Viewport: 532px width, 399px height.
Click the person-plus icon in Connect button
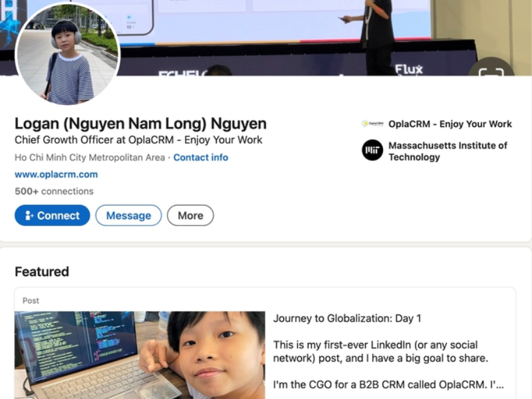click(29, 215)
